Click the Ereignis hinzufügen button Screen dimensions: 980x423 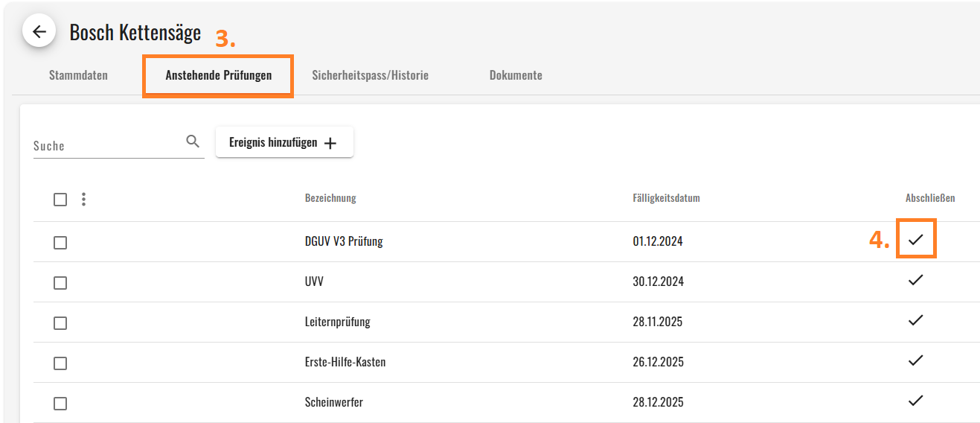(x=284, y=142)
